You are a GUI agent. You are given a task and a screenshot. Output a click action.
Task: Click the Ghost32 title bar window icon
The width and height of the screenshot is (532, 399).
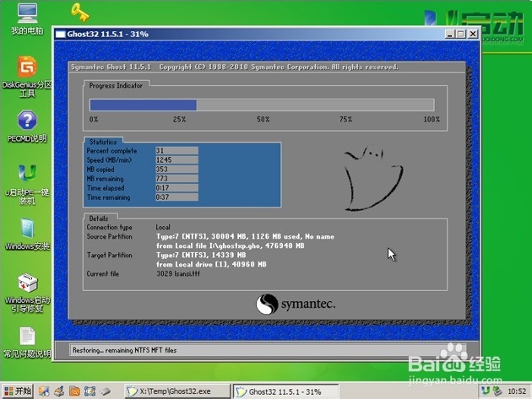tap(61, 35)
